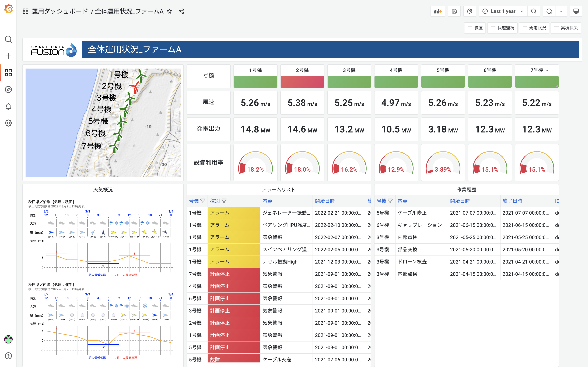Image resolution: width=588 pixels, height=367 pixels.
Task: Click the zoom out time range icon
Action: 534,11
